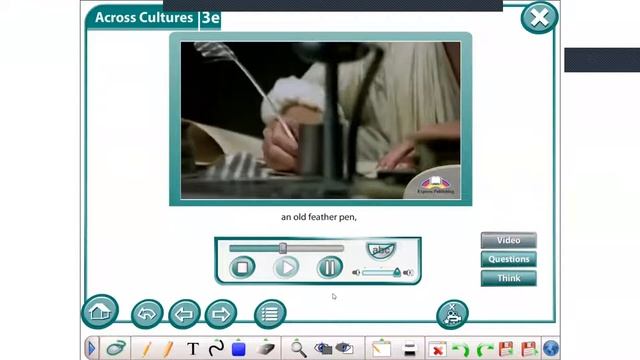The width and height of the screenshot is (640, 360).
Task: Undo with green left arrow
Action: 461,349
